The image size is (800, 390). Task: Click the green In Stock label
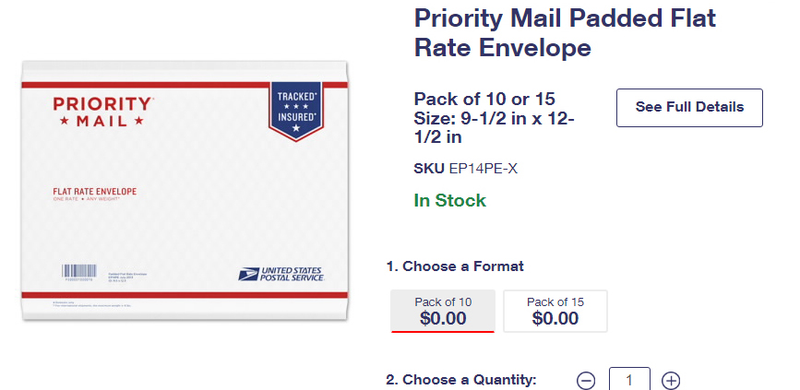pyautogui.click(x=450, y=200)
